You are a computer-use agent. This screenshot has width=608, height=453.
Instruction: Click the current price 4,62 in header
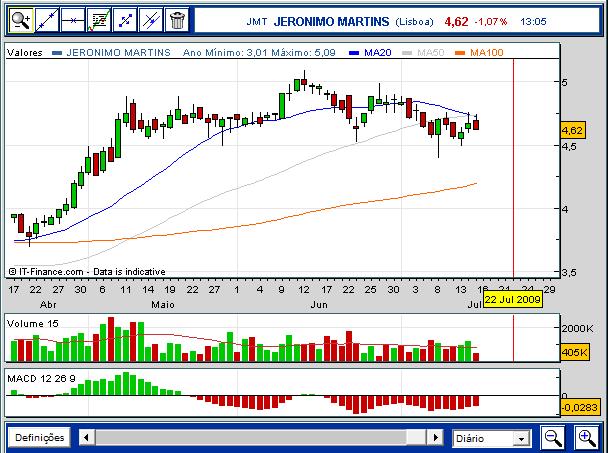click(x=456, y=21)
